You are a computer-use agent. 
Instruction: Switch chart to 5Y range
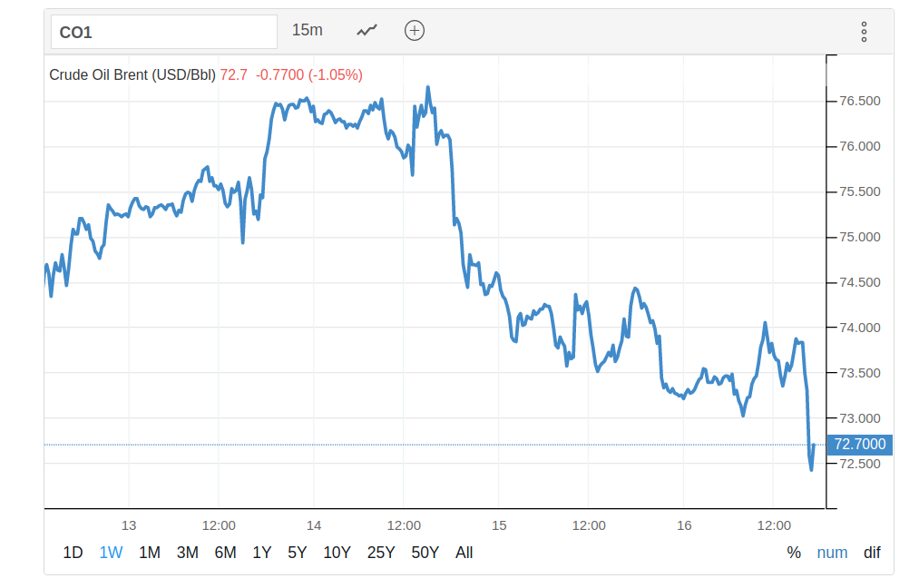(298, 553)
